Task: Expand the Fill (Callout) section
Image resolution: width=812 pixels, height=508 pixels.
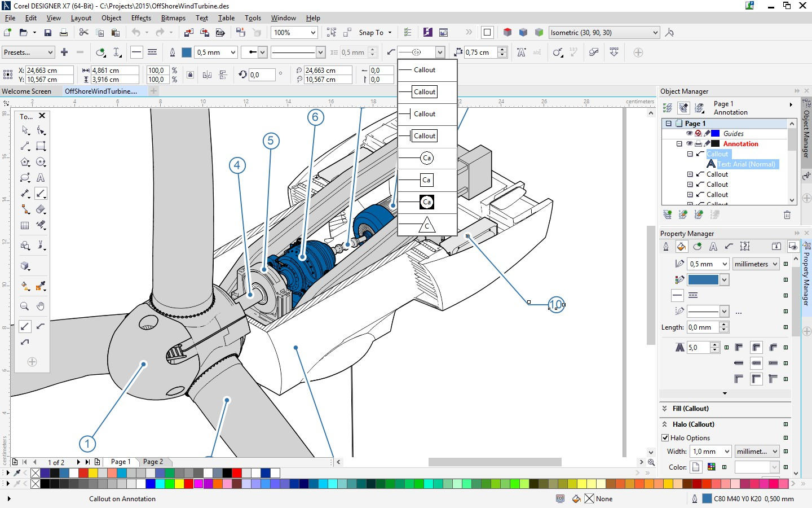Action: point(664,408)
